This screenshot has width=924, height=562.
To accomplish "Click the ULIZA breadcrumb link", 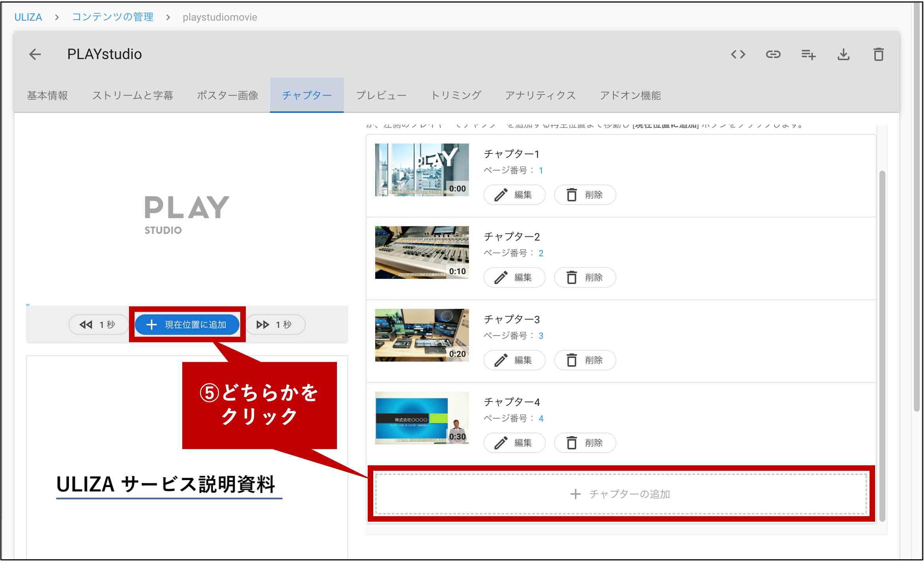I will click(x=28, y=17).
